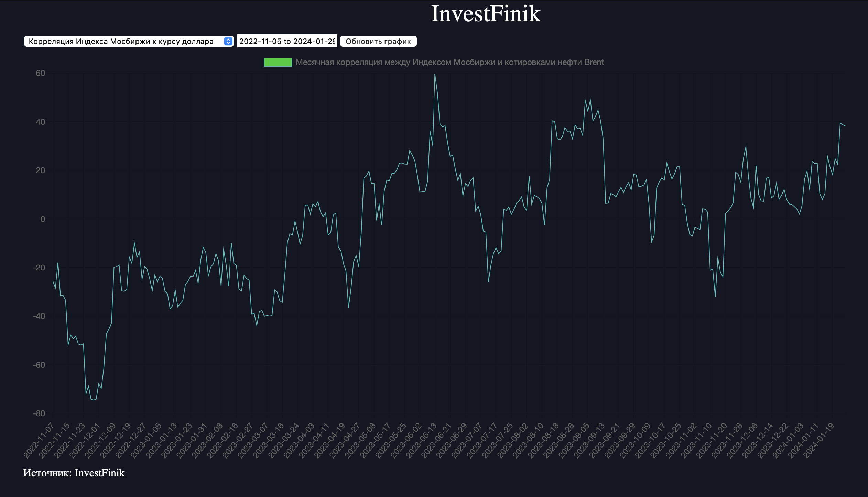Toggle the Месячная корреляция legend label
The width and height of the screenshot is (868, 497).
(x=449, y=62)
